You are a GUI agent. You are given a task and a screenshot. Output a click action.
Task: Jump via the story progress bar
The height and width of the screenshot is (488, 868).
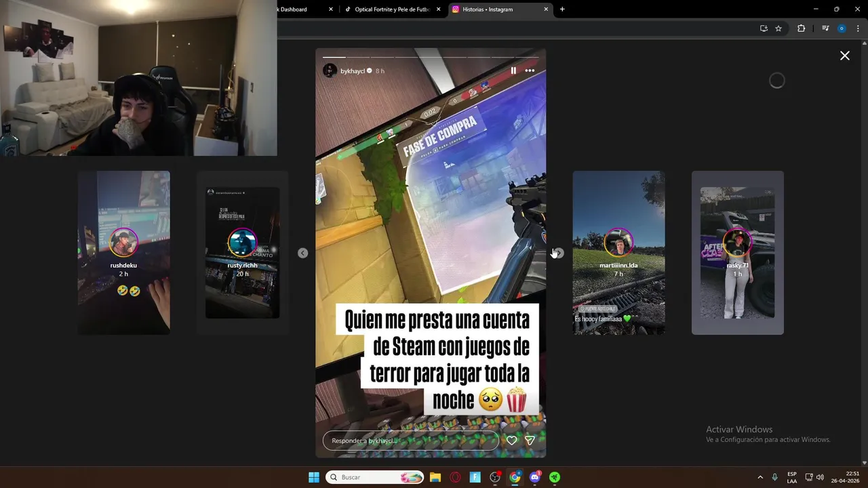pyautogui.click(x=431, y=56)
